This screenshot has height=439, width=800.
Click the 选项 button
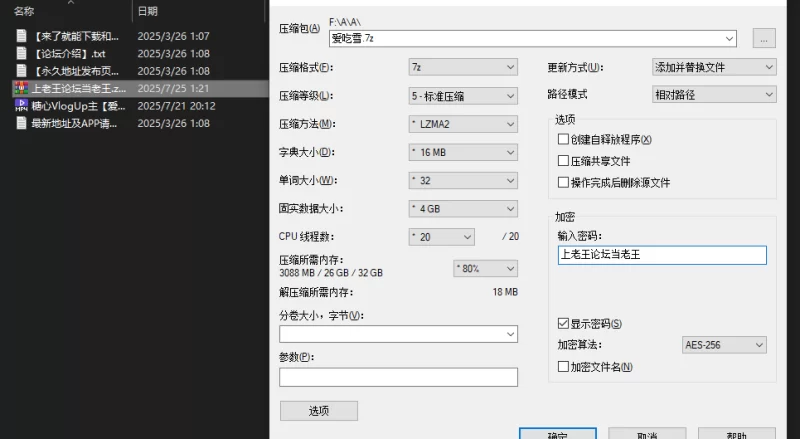pyautogui.click(x=319, y=411)
